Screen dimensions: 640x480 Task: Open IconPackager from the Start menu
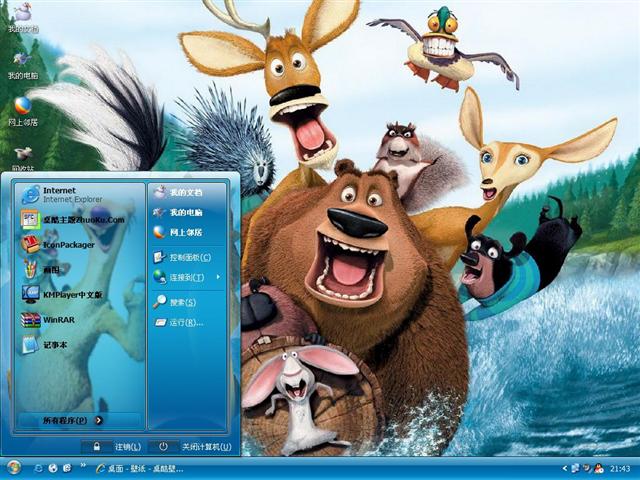pos(80,244)
